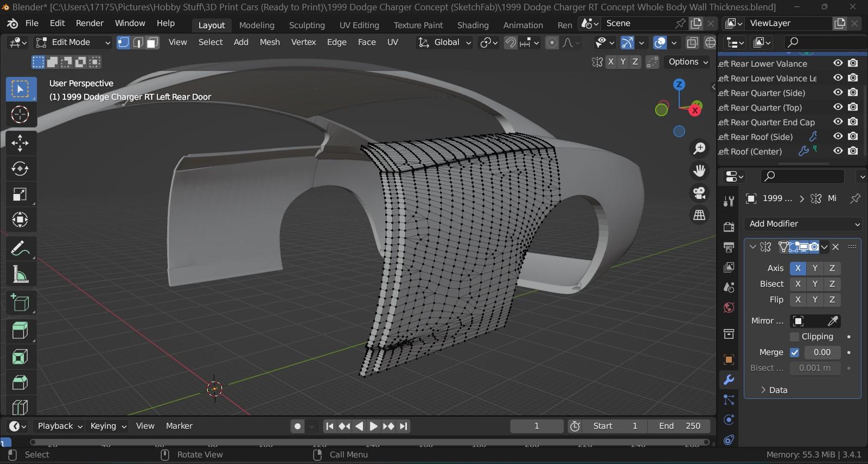Click the End frame field

pos(680,426)
